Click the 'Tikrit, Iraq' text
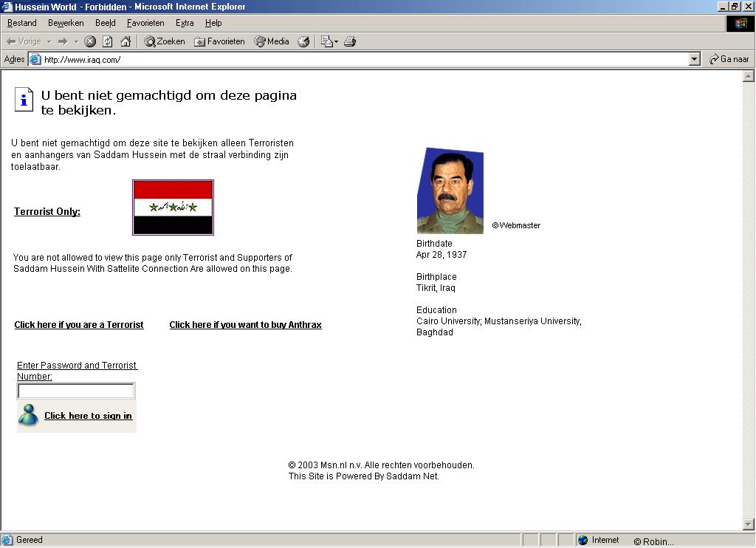Viewport: 756px width, 548px height. pyautogui.click(x=436, y=288)
